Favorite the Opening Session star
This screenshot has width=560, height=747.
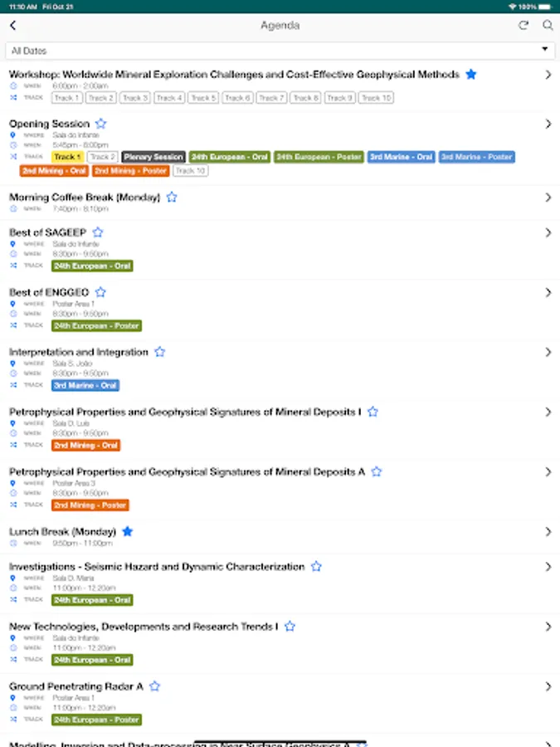(101, 124)
